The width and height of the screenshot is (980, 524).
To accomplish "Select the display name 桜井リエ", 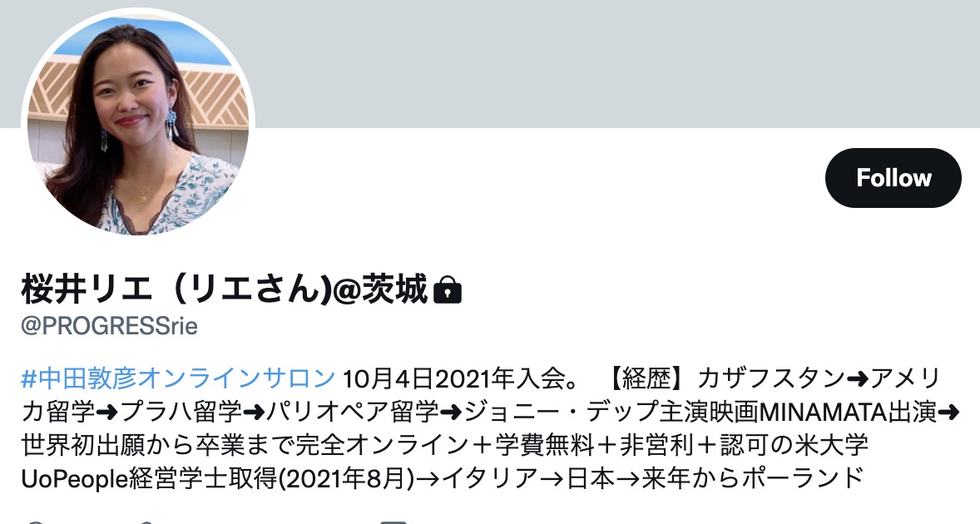I will click(x=87, y=289).
